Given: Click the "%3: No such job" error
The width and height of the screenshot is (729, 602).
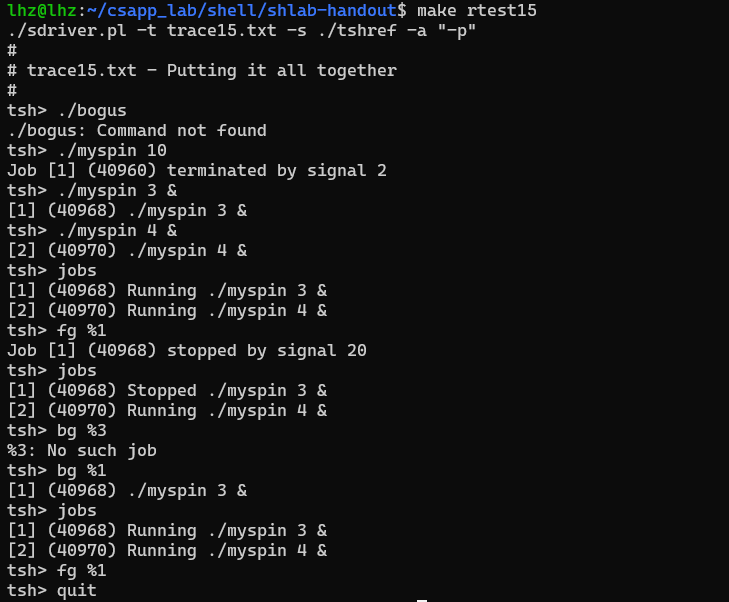Looking at the screenshot, I should click(x=81, y=450).
